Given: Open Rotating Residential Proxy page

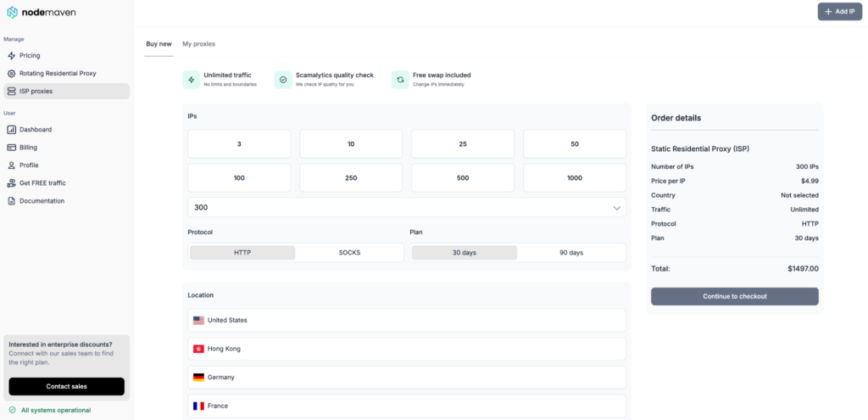Looking at the screenshot, I should [x=66, y=73].
